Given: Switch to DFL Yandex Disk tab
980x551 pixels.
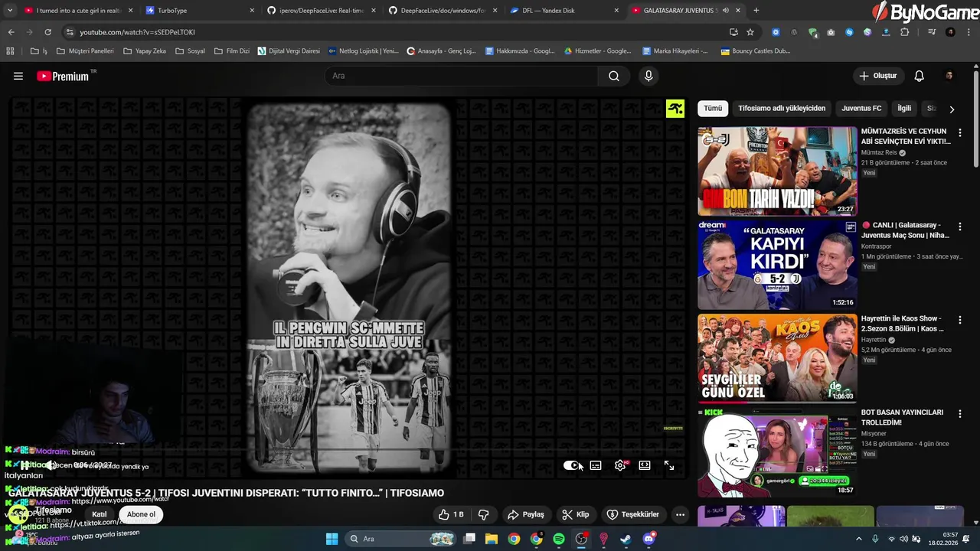Looking at the screenshot, I should 564,11.
